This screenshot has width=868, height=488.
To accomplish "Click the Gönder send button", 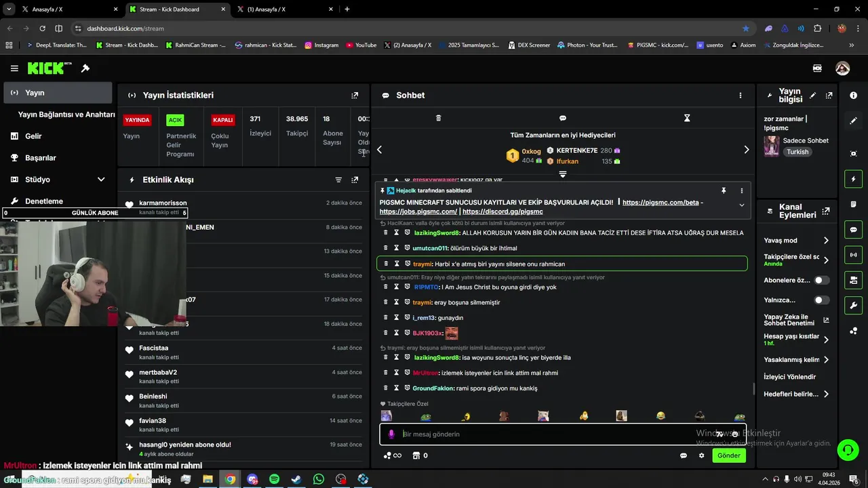I will click(x=729, y=455).
